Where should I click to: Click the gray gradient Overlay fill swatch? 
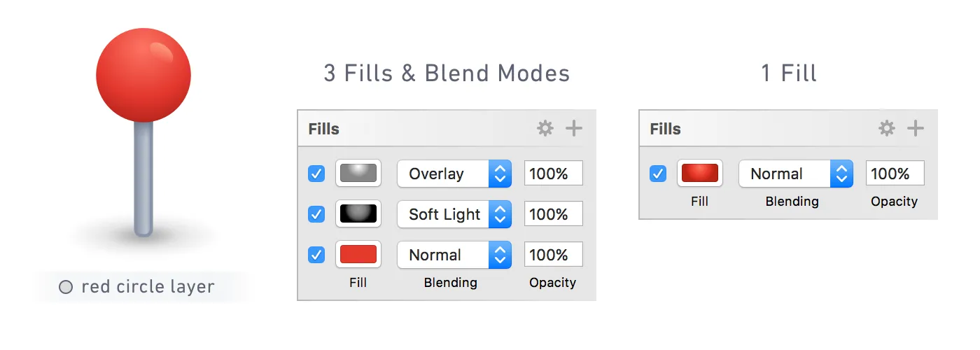pos(358,174)
